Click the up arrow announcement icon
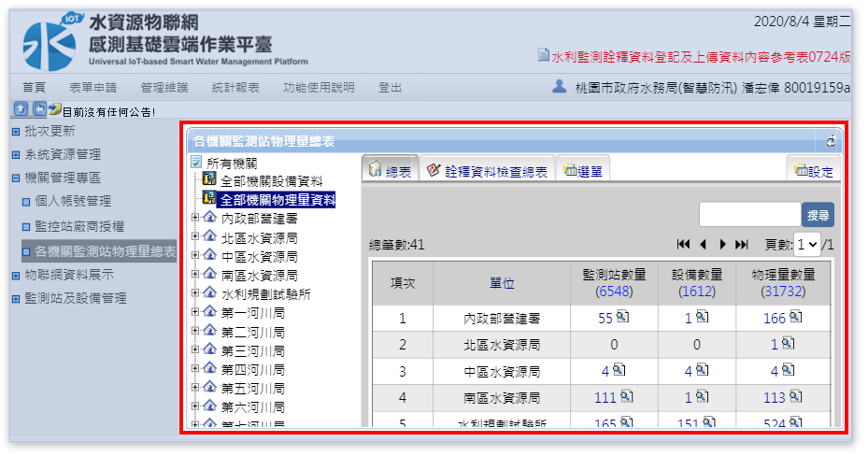The height and width of the screenshot is (456, 868). [21, 109]
